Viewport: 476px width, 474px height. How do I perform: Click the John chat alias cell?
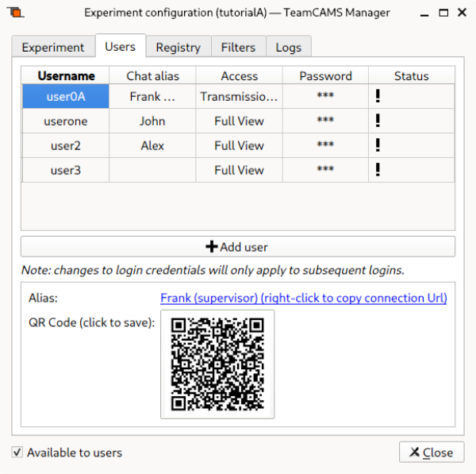pos(152,121)
